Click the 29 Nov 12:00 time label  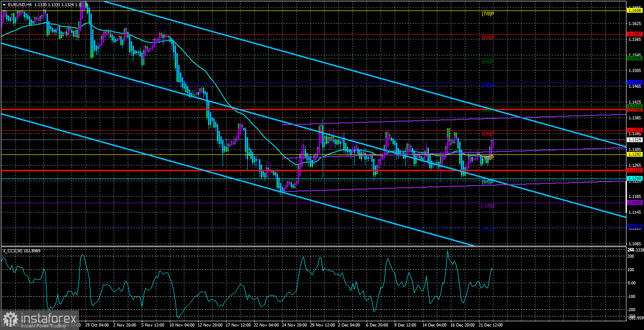tap(323, 325)
